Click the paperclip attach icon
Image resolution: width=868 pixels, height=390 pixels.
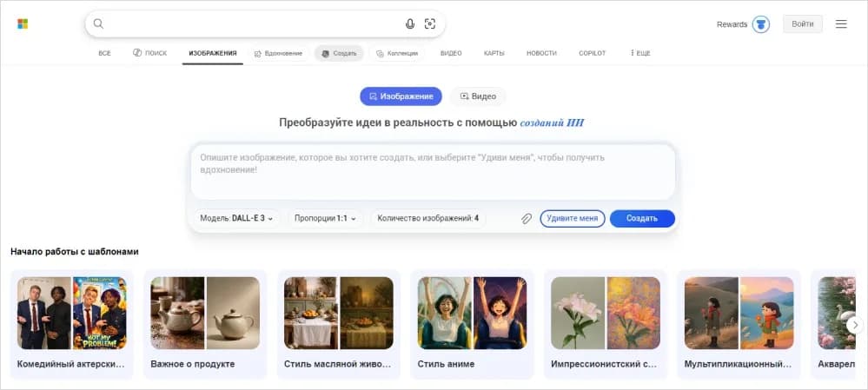(526, 219)
